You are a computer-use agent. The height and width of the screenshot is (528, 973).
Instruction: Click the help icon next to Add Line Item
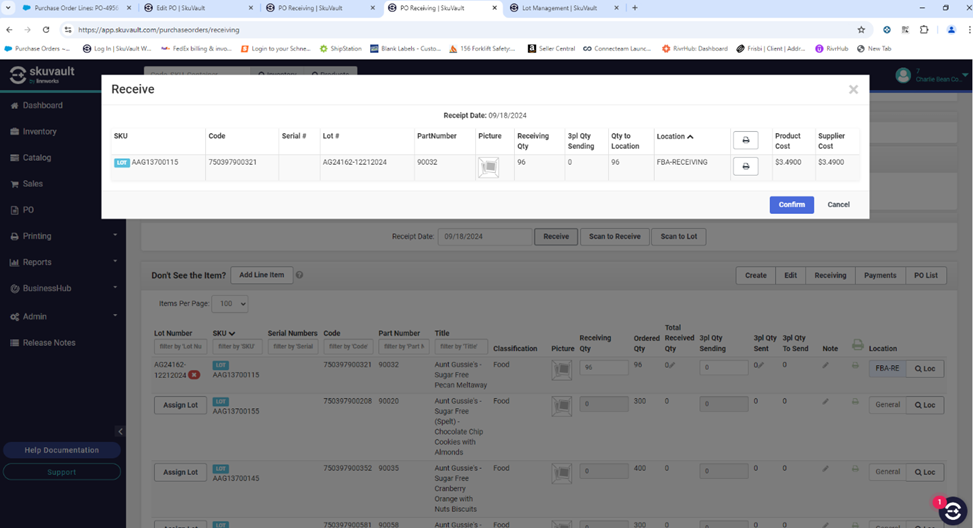pos(299,275)
